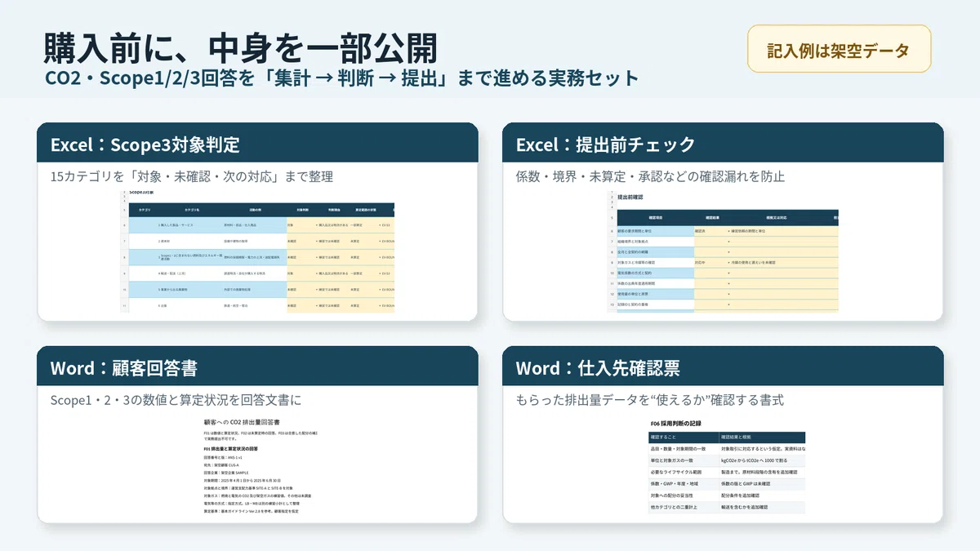Open the dropdown arrow beside 対応中 result
The image size is (980, 551).
tap(728, 263)
